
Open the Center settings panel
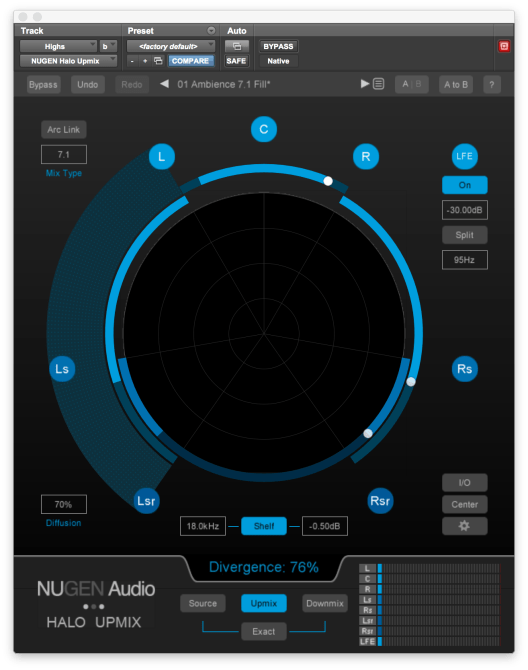[x=464, y=504]
